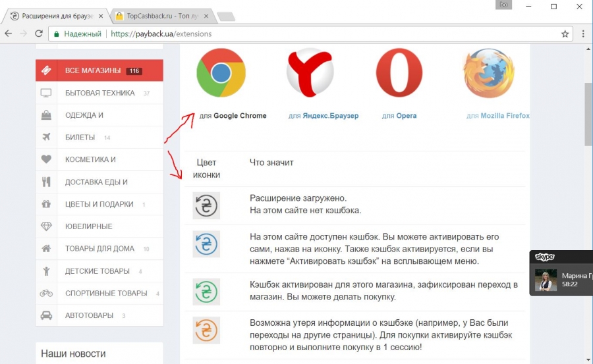Reload the current page
593x364 pixels.
coord(39,34)
